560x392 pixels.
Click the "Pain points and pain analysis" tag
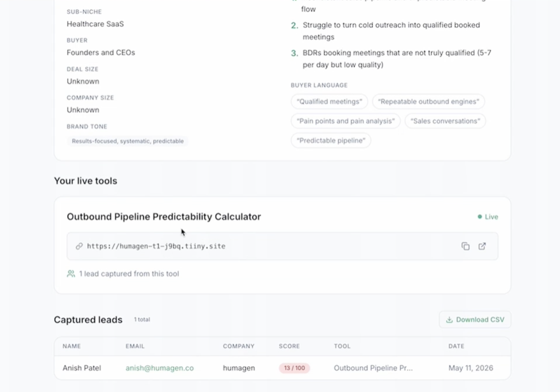pyautogui.click(x=345, y=121)
